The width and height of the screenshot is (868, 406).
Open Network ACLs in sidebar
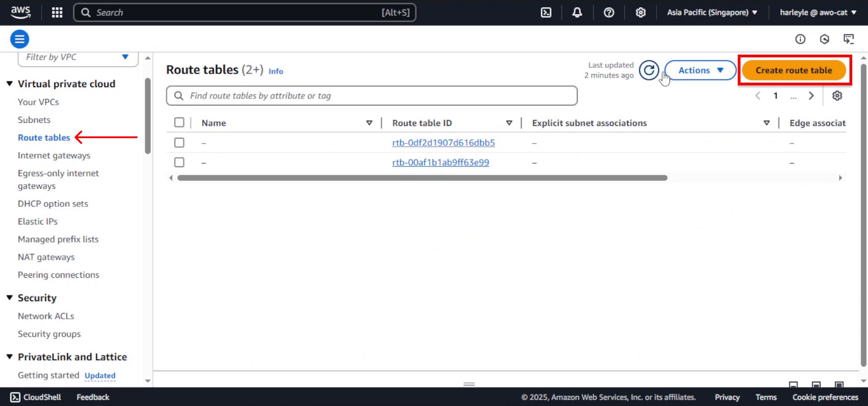[46, 316]
